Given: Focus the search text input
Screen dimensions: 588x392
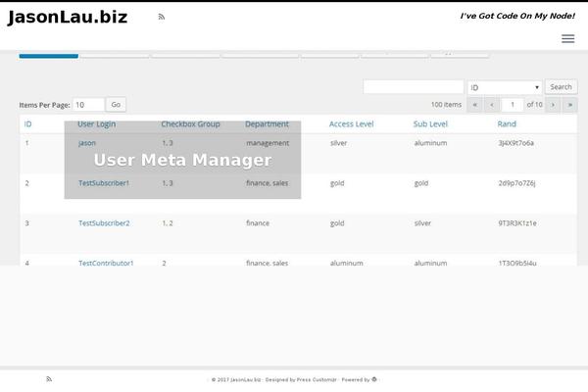Looking at the screenshot, I should (x=414, y=87).
